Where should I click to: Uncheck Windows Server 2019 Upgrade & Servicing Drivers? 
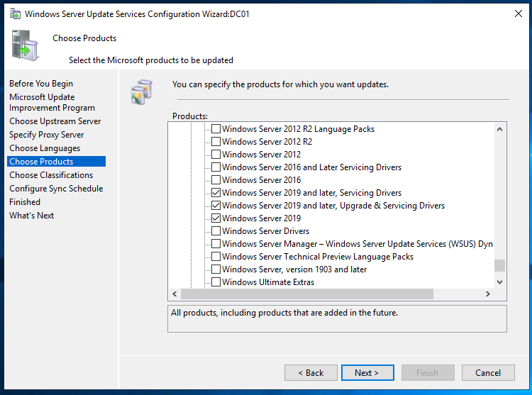click(216, 206)
